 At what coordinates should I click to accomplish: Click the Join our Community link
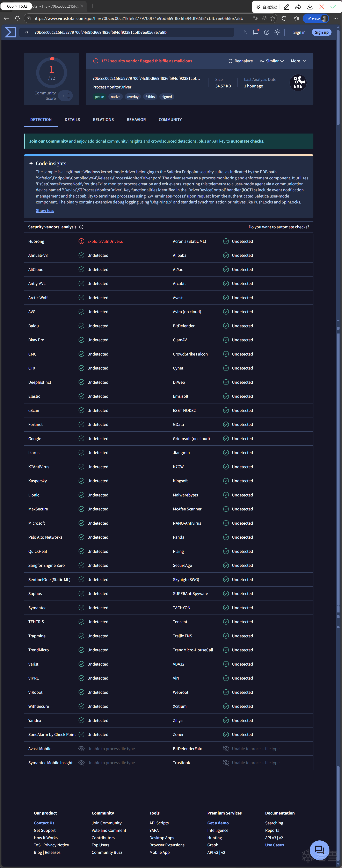pos(49,141)
